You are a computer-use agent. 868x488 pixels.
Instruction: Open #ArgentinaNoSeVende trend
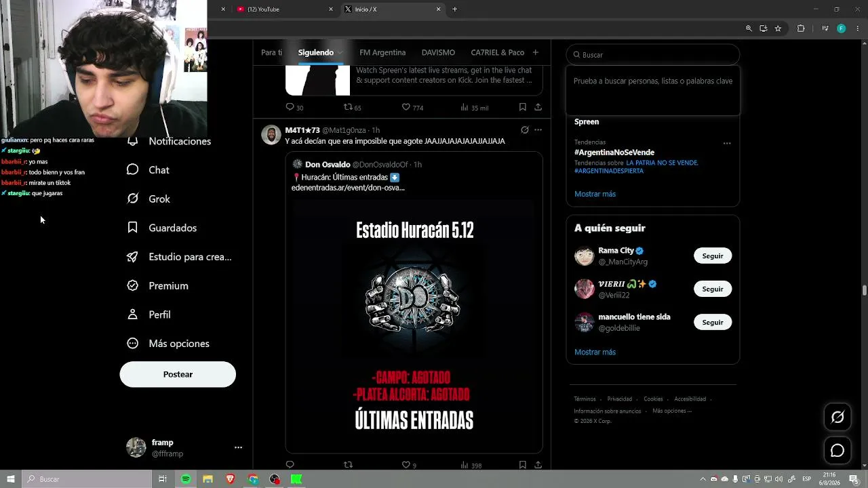(x=614, y=152)
